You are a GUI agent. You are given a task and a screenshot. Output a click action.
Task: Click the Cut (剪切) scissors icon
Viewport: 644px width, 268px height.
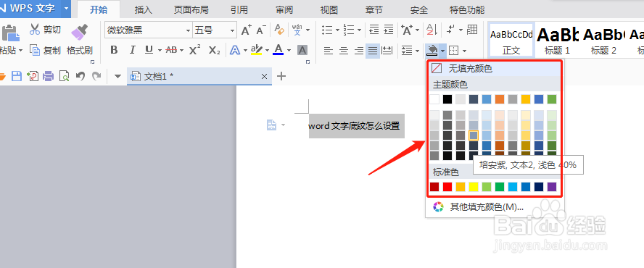35,30
